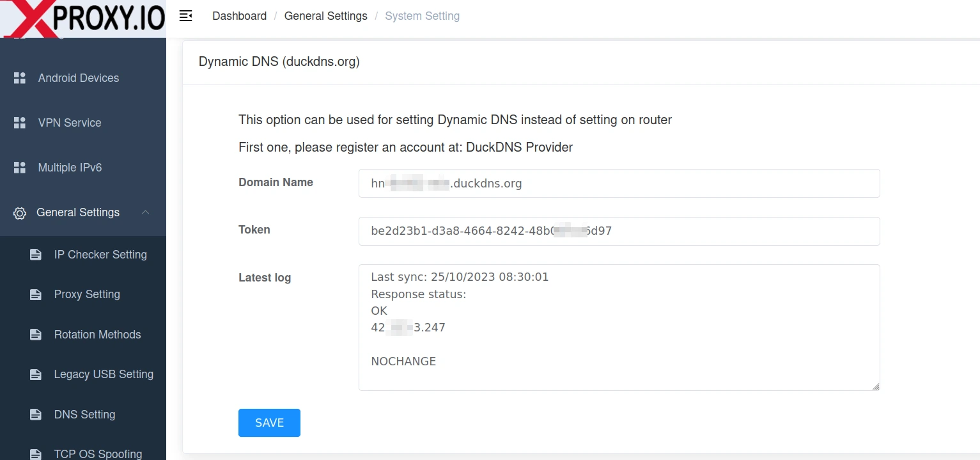Click the Token label
This screenshot has width=980, height=460.
pyautogui.click(x=254, y=230)
